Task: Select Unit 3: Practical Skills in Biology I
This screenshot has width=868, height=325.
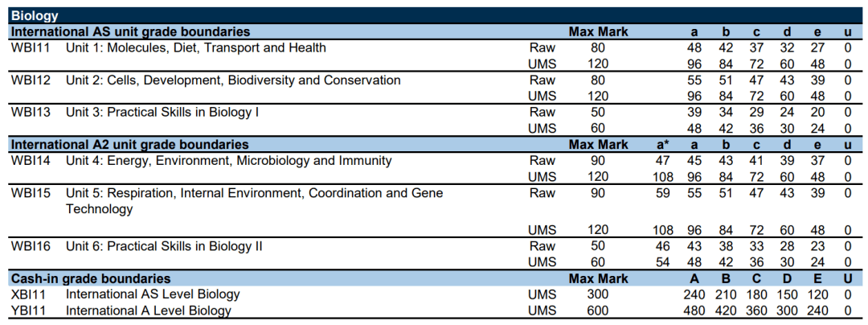Action: click(162, 112)
